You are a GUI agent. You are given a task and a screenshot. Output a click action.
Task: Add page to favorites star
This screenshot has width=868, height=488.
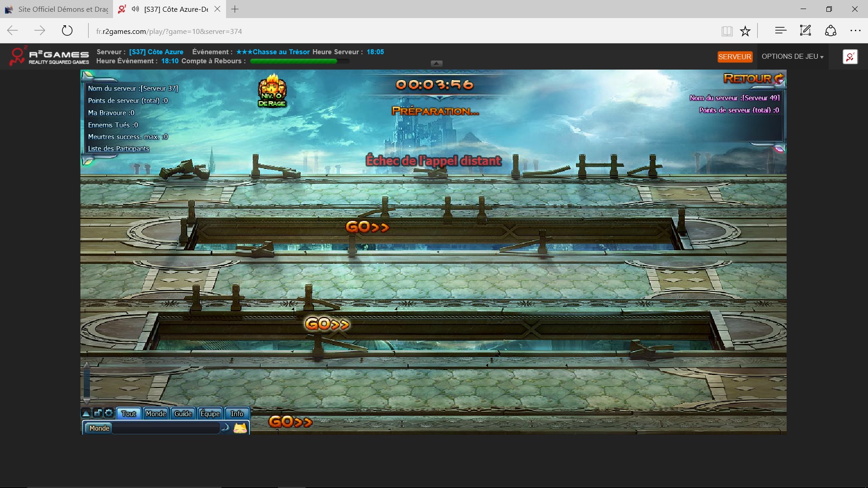point(745,31)
